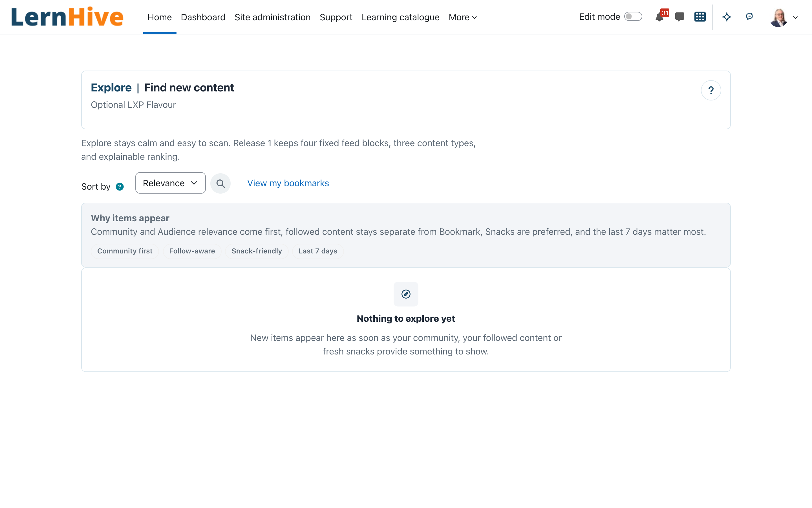Open Site administration
This screenshot has height=508, width=812.
tap(272, 17)
